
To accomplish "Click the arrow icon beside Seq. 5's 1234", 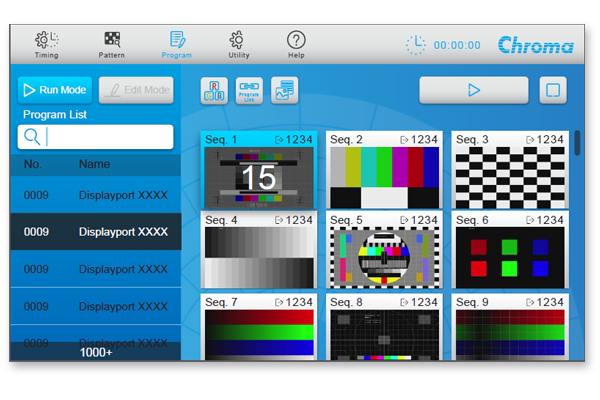I will (x=404, y=220).
